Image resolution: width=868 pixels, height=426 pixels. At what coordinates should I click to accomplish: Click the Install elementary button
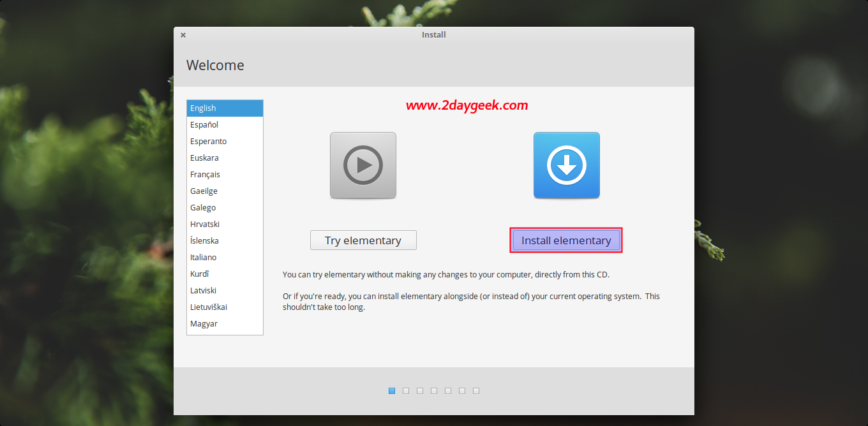(x=566, y=240)
